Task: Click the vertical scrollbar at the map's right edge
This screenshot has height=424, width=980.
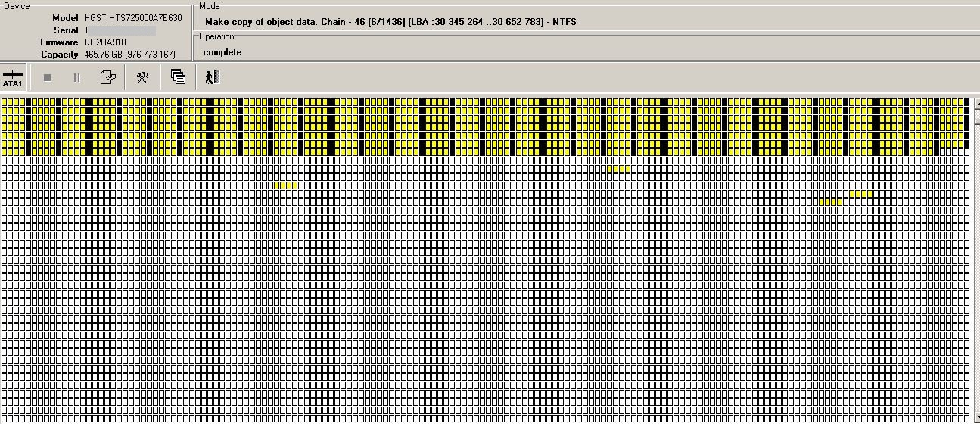Action: click(975, 257)
